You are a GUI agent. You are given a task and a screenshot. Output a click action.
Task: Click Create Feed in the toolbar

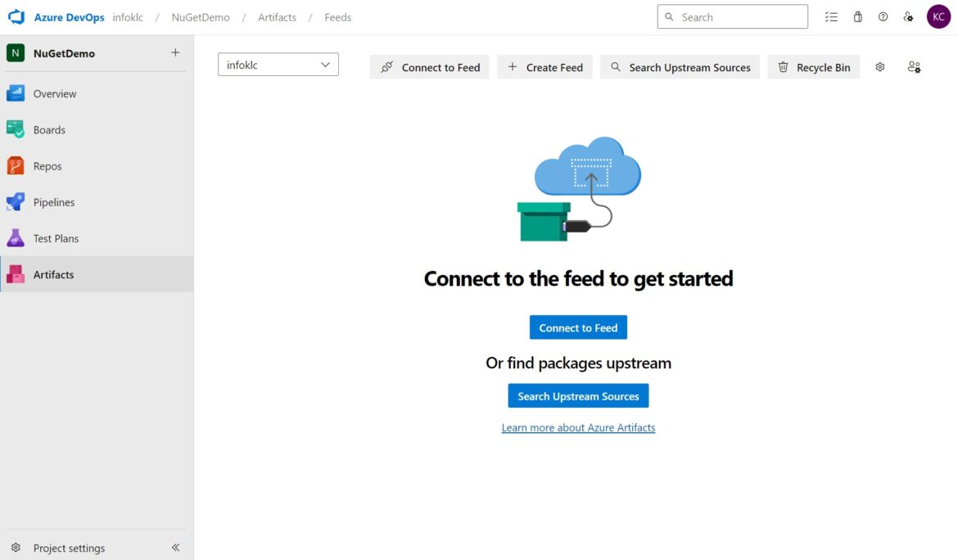(x=545, y=66)
